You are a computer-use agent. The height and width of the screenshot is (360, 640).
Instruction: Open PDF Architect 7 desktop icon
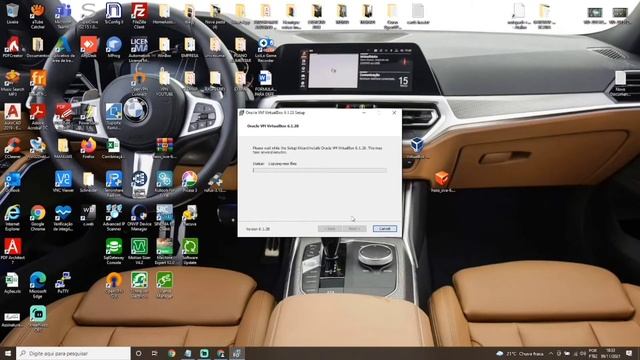pyautogui.click(x=12, y=251)
